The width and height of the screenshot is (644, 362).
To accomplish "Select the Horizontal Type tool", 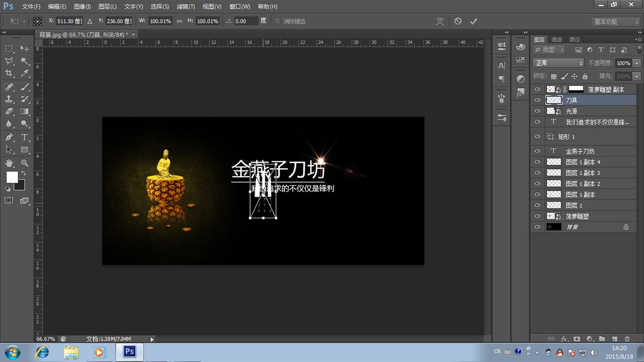I will pyautogui.click(x=25, y=137).
